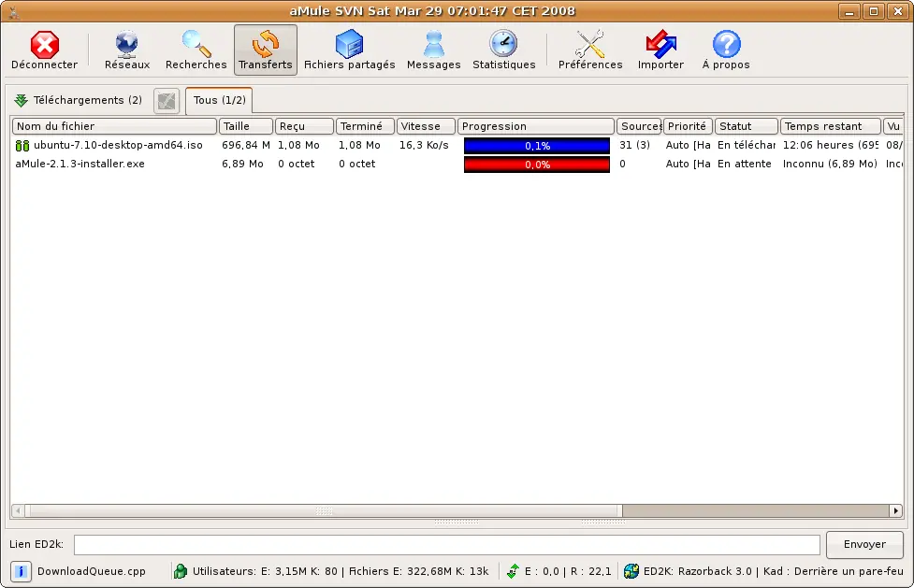Click the 696,84 M size cell

pos(245,145)
